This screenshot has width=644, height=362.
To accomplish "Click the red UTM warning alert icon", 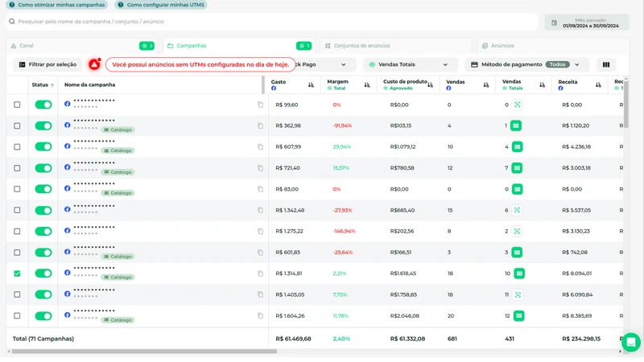I will [x=94, y=64].
